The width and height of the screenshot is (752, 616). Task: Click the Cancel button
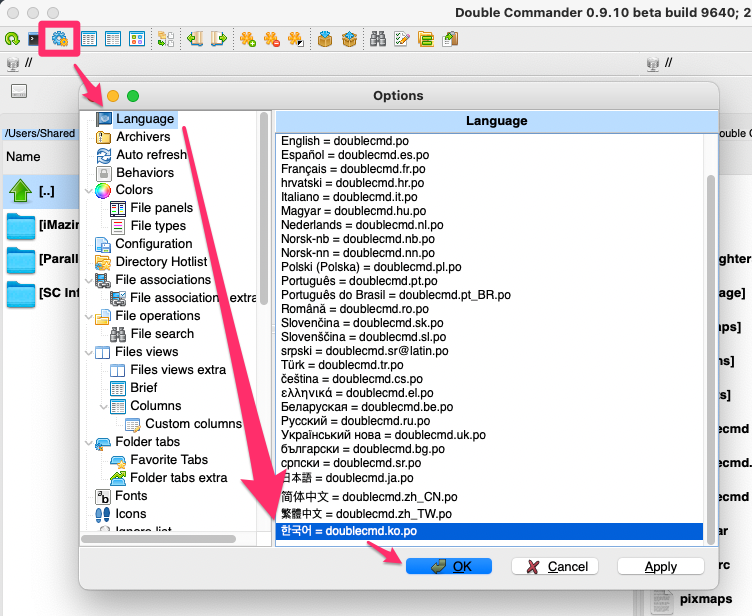[x=555, y=566]
